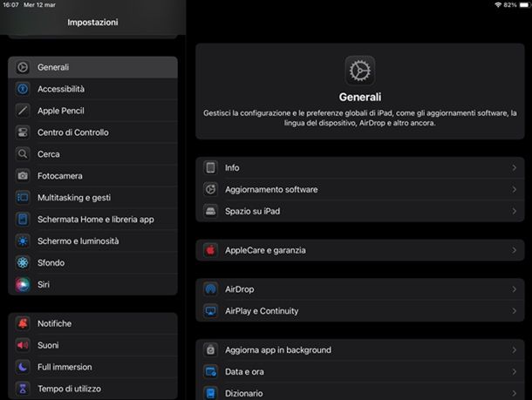The height and width of the screenshot is (400, 532).
Task: Click the Aggiornamento software icon
Action: (x=211, y=189)
